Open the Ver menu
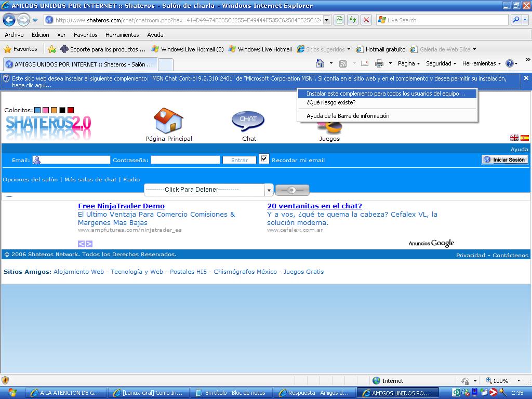532x399 pixels. [x=61, y=35]
